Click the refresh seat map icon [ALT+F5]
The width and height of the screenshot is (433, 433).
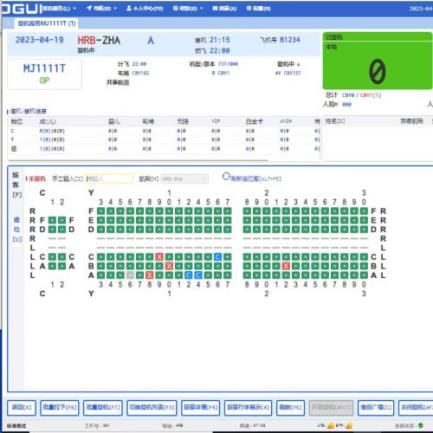[x=226, y=176]
